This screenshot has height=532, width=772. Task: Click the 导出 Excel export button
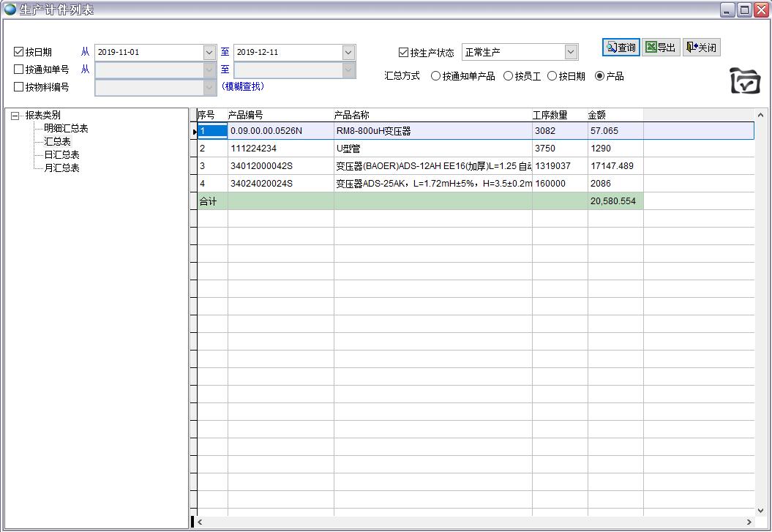[x=661, y=48]
